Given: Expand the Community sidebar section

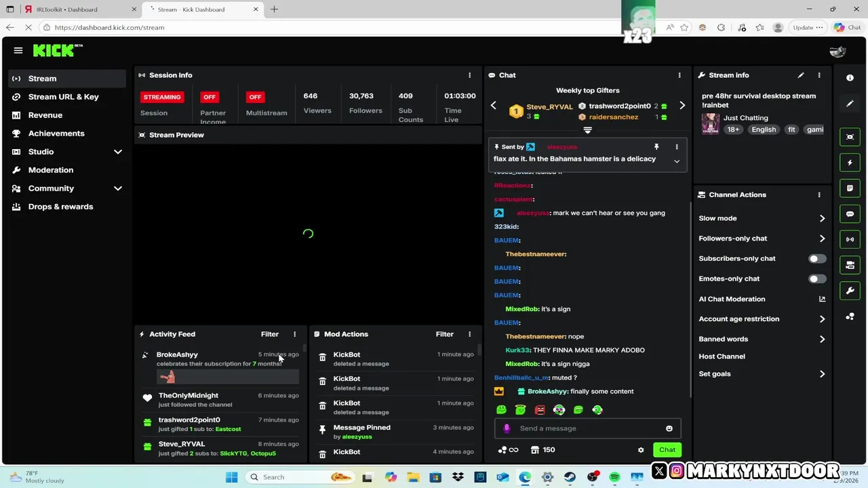Looking at the screenshot, I should (x=117, y=188).
